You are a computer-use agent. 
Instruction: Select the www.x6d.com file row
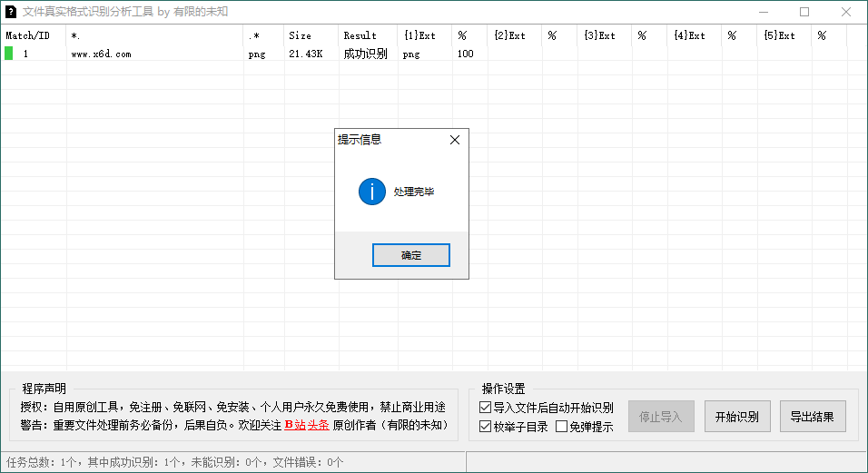tap(101, 54)
